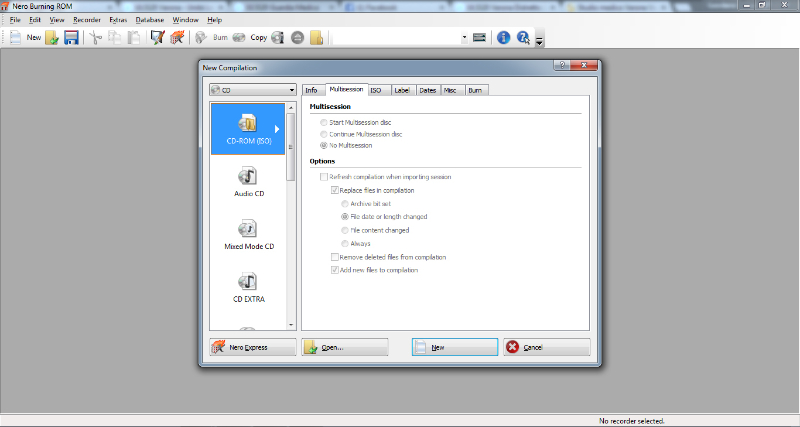Select the CD EXTRA compilation type
The image size is (800, 427).
point(247,288)
